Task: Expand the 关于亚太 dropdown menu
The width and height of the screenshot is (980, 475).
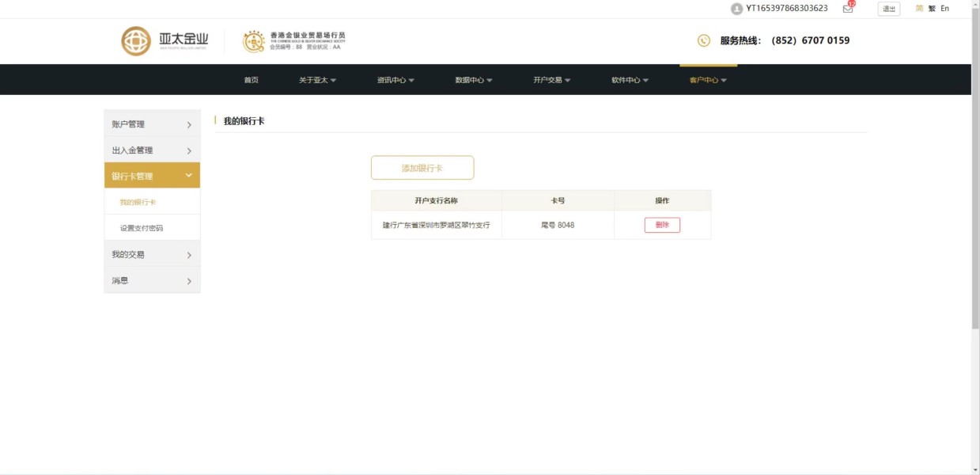Action: pos(317,80)
